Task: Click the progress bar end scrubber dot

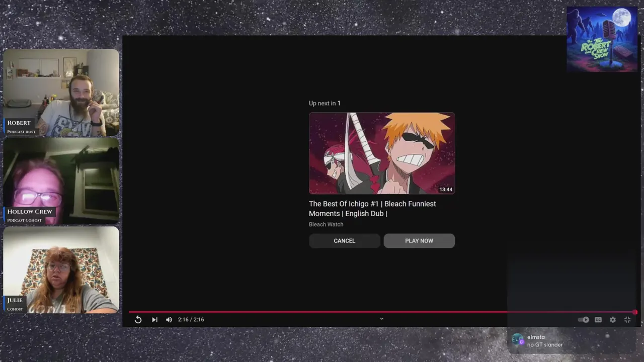Action: [635, 312]
